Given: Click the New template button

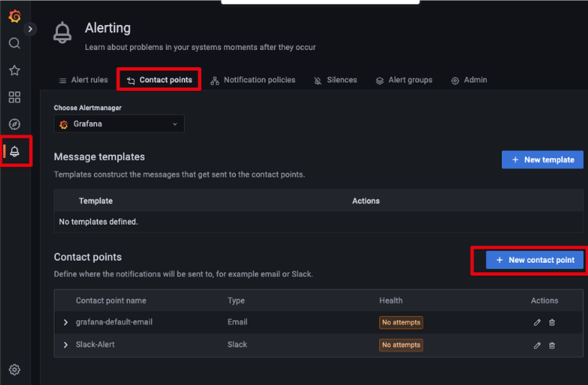Looking at the screenshot, I should (543, 160).
